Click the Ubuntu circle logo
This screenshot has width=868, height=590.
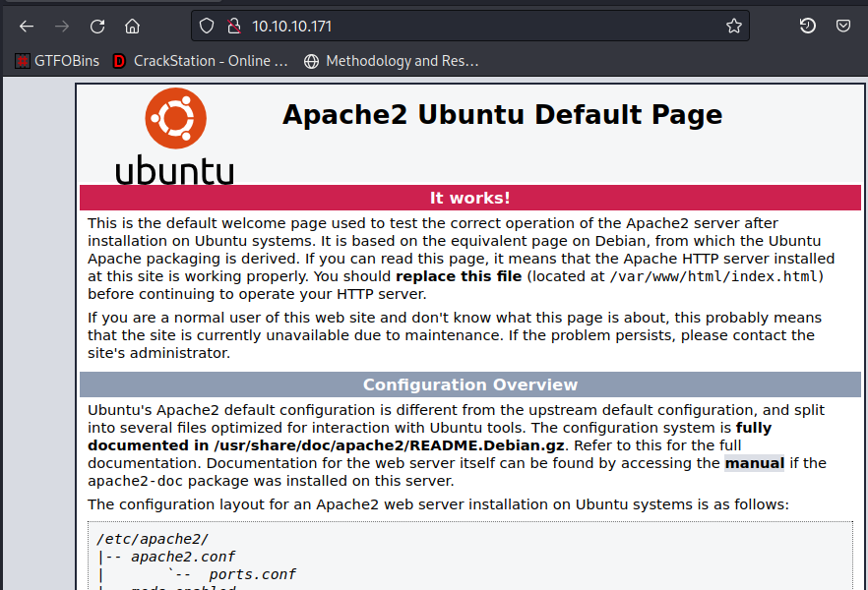pos(176,118)
